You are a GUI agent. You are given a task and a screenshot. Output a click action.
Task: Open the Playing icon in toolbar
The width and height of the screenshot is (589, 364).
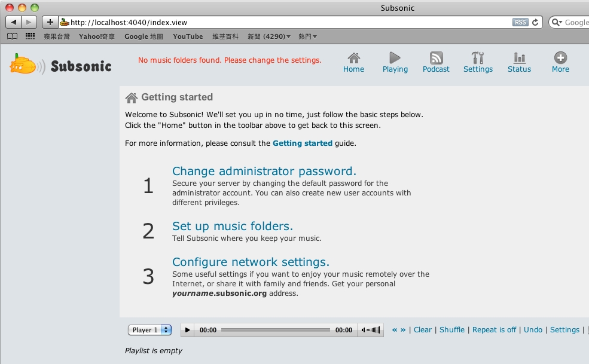(x=395, y=58)
